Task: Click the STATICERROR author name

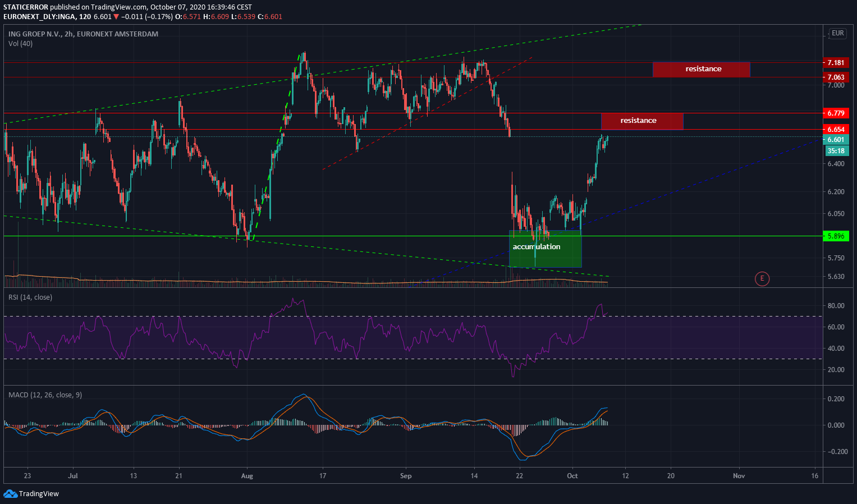Action: click(25, 7)
